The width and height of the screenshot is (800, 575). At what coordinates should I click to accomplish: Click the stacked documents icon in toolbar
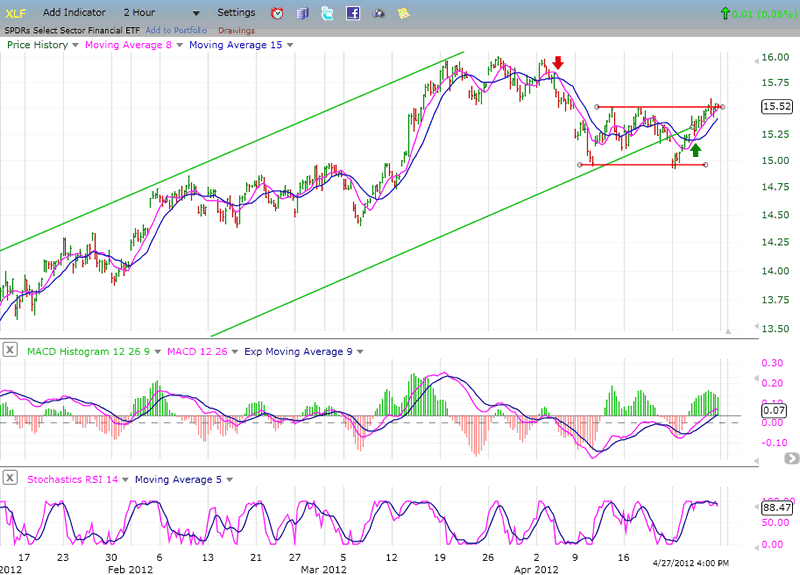[x=302, y=13]
